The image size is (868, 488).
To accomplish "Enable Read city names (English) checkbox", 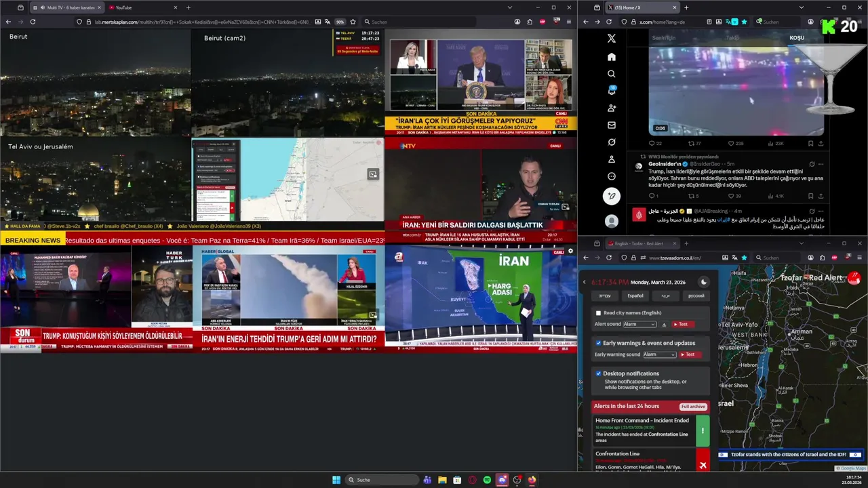I will point(598,313).
